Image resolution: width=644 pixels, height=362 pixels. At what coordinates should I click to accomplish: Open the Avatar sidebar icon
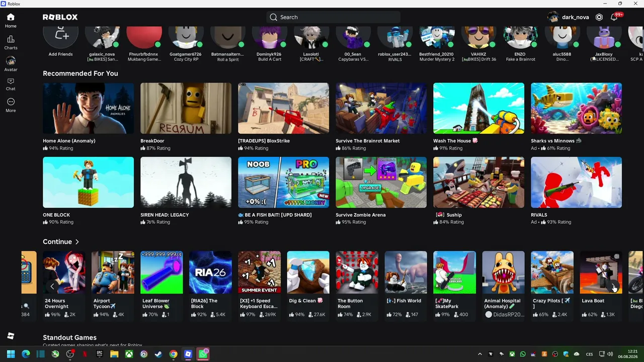(x=11, y=61)
